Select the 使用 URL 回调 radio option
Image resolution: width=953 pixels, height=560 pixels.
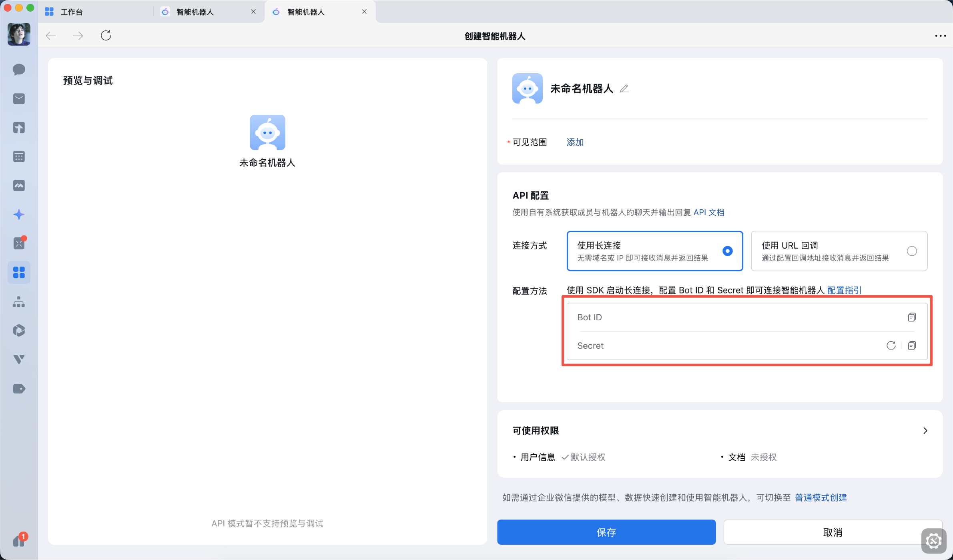912,251
